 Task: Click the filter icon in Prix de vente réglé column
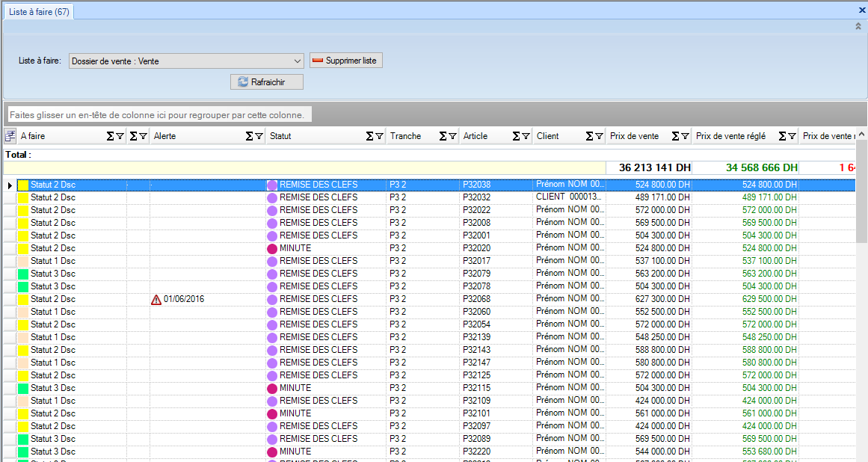(x=792, y=136)
